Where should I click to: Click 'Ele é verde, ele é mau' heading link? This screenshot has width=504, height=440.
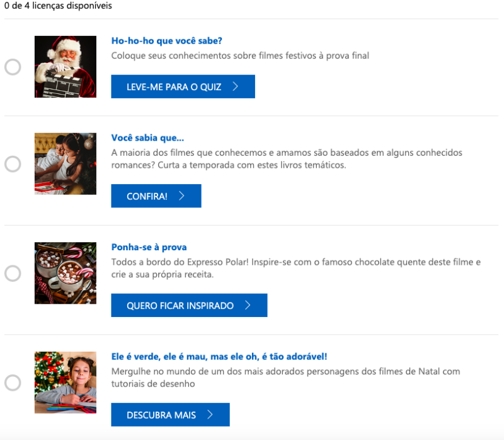pos(219,357)
